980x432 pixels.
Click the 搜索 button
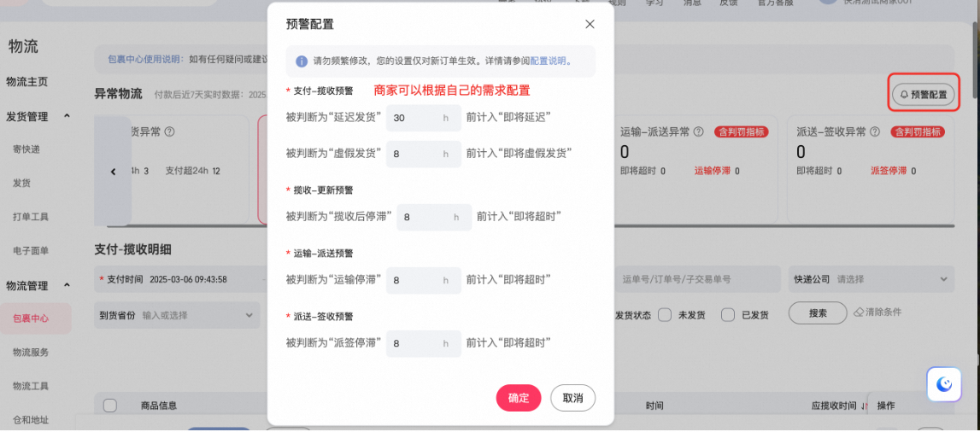click(x=818, y=313)
